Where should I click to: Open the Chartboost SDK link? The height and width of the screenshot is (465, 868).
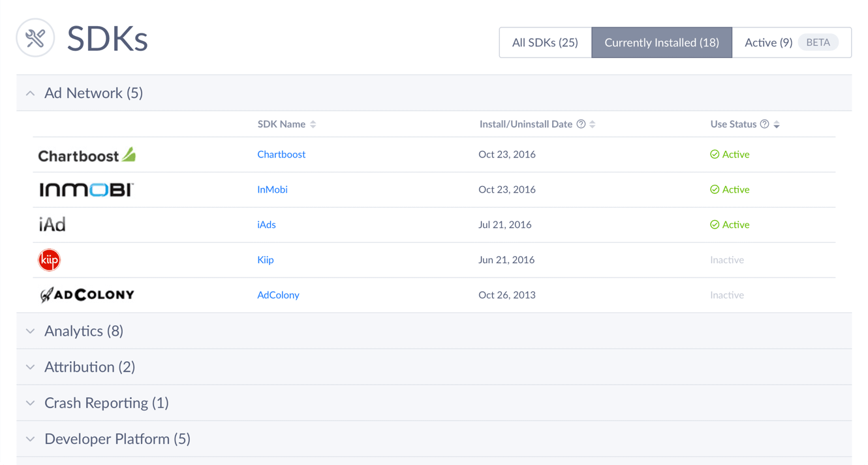tap(281, 155)
